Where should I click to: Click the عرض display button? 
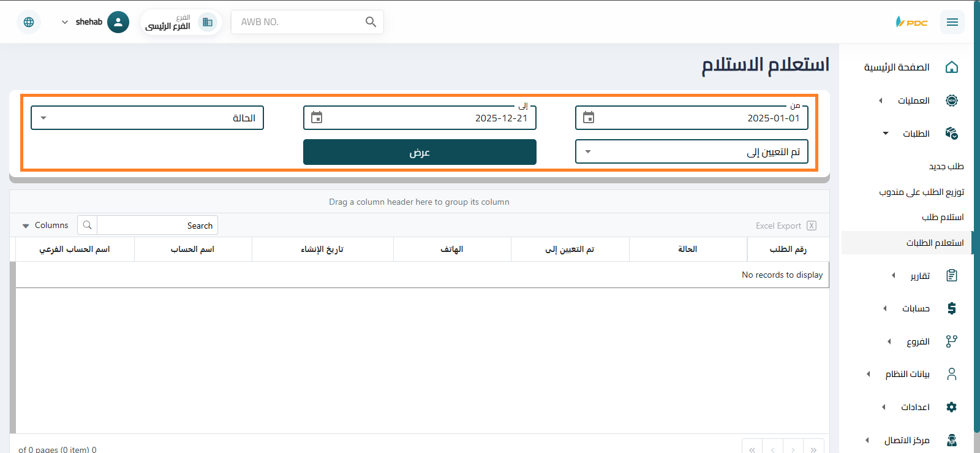click(x=420, y=152)
